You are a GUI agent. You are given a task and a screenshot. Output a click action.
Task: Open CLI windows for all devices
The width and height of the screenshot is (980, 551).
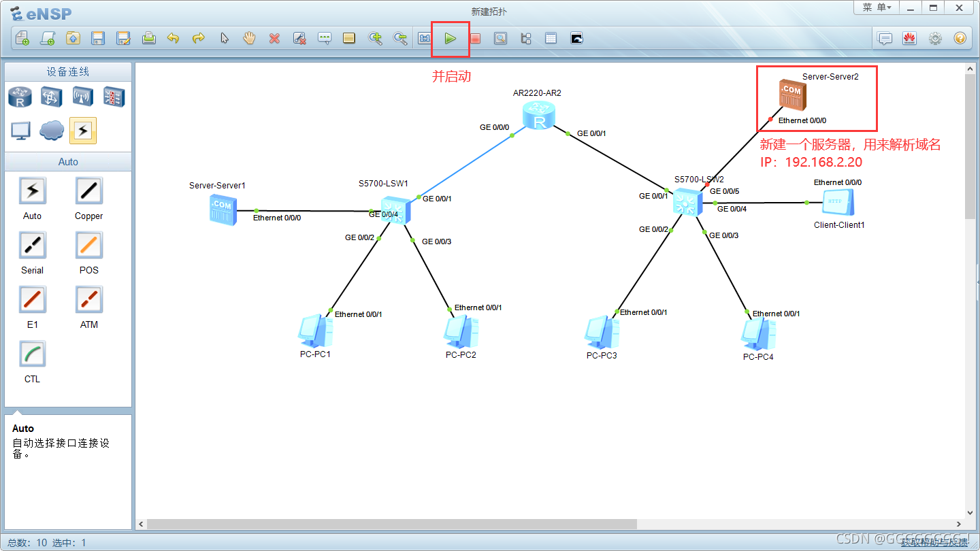click(576, 38)
